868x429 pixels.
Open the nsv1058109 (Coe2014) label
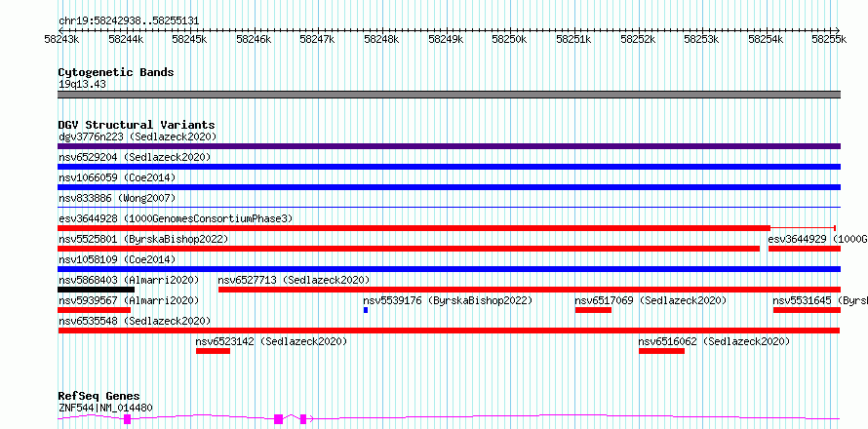coord(117,259)
